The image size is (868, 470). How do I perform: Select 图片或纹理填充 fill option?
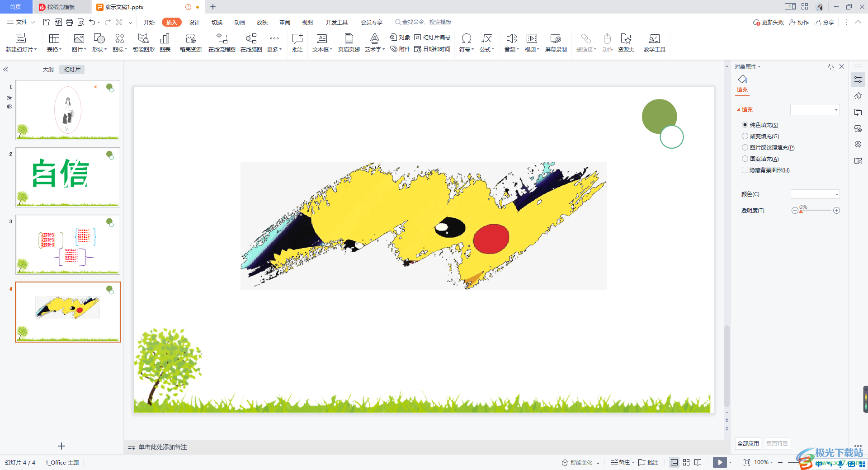[768, 147]
